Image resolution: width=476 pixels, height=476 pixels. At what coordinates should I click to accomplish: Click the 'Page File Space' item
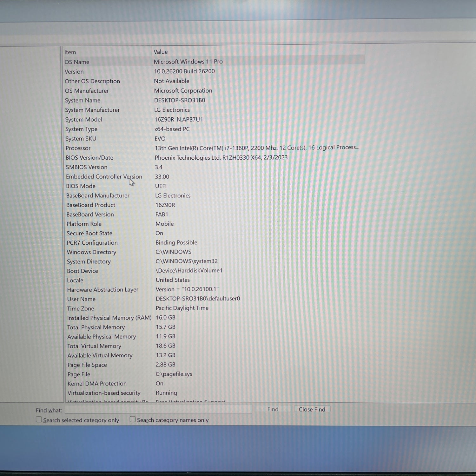coord(87,365)
